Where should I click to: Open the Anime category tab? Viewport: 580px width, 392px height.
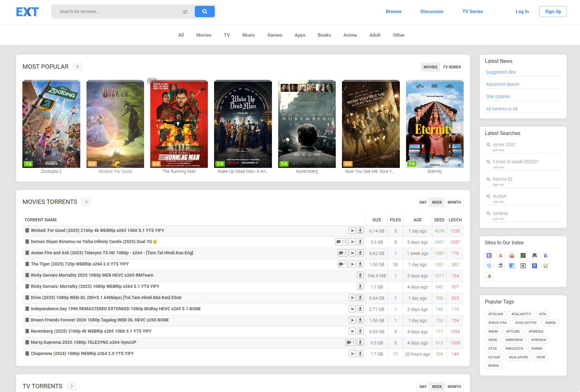click(x=350, y=35)
